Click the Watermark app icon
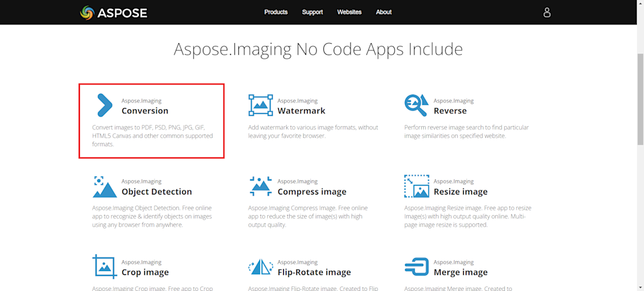The width and height of the screenshot is (644, 291). click(x=261, y=105)
